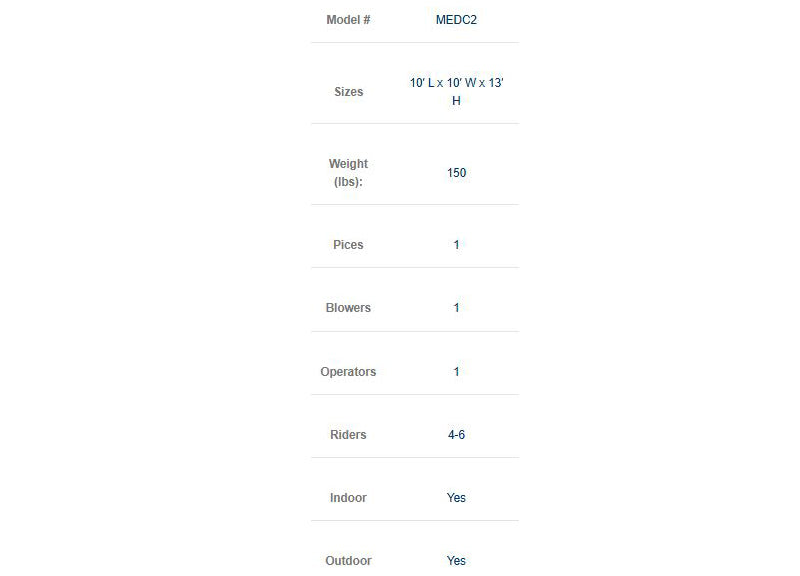Select the Yes value beside Outdoor
Screen dimensions: 800x576
point(456,561)
